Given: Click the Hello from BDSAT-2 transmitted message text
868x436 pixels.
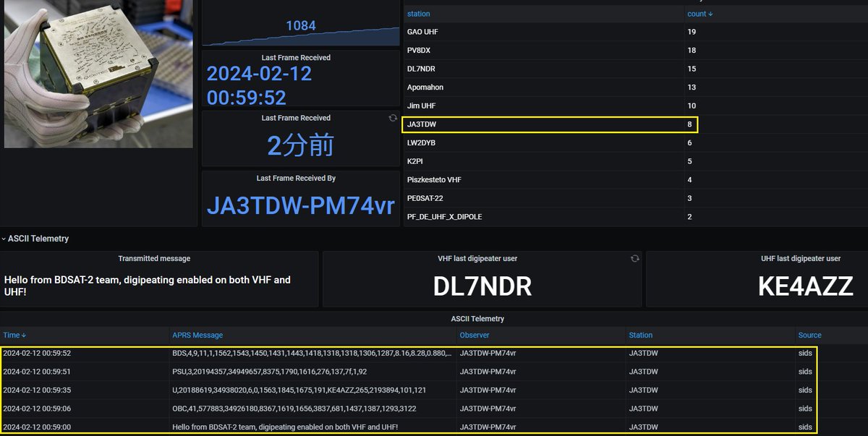Looking at the screenshot, I should (148, 286).
